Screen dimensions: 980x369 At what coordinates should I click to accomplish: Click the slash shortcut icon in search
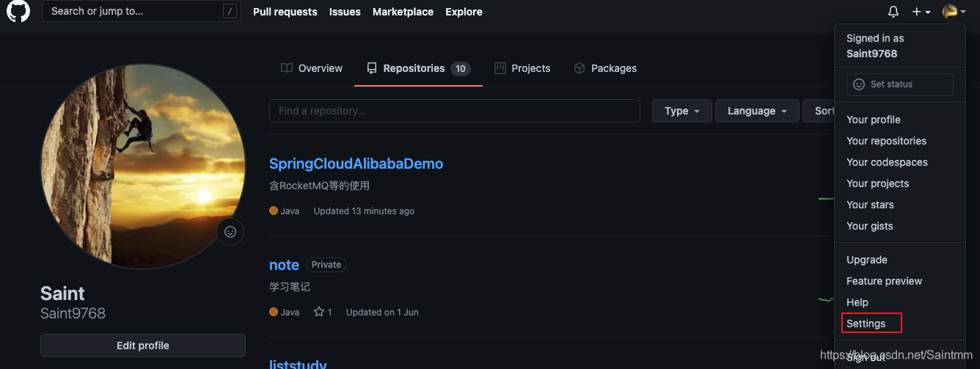(x=230, y=12)
